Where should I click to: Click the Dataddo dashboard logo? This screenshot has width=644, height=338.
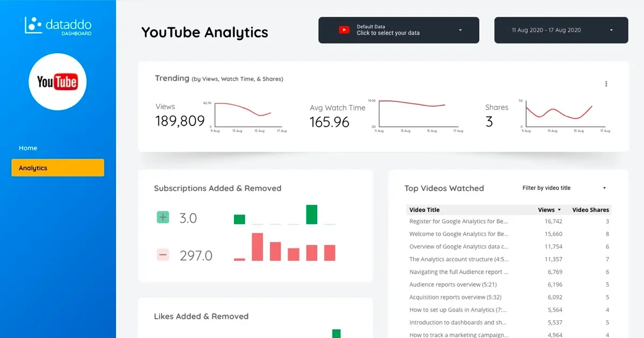point(58,25)
